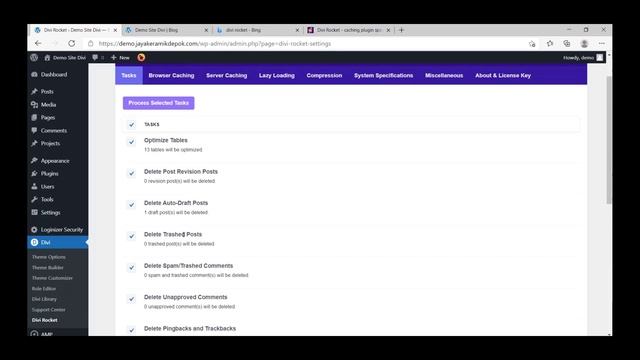
Task: Open Role Editor submenu link
Action: tap(44, 289)
